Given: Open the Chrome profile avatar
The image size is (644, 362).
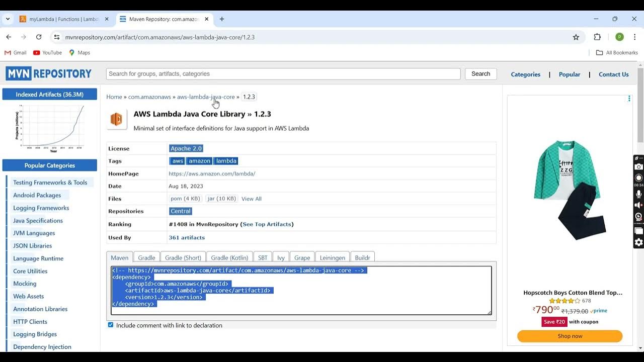Looking at the screenshot, I should [x=619, y=37].
